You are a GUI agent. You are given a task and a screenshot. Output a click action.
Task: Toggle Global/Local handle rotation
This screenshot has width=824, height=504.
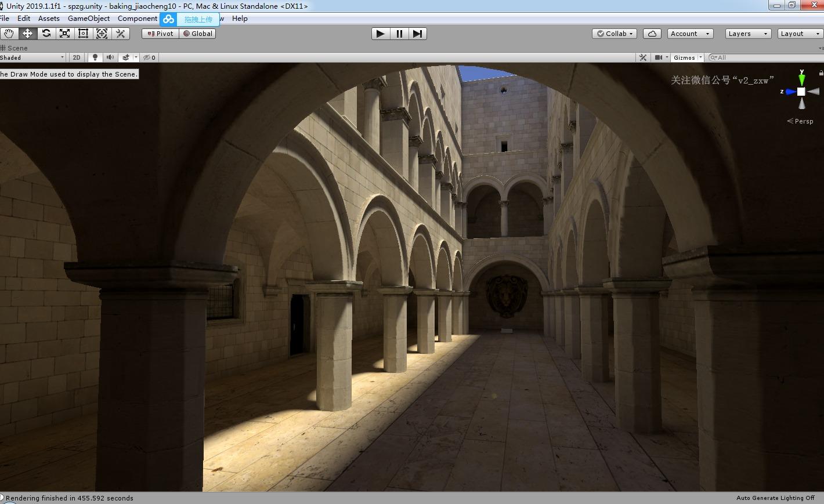click(197, 34)
